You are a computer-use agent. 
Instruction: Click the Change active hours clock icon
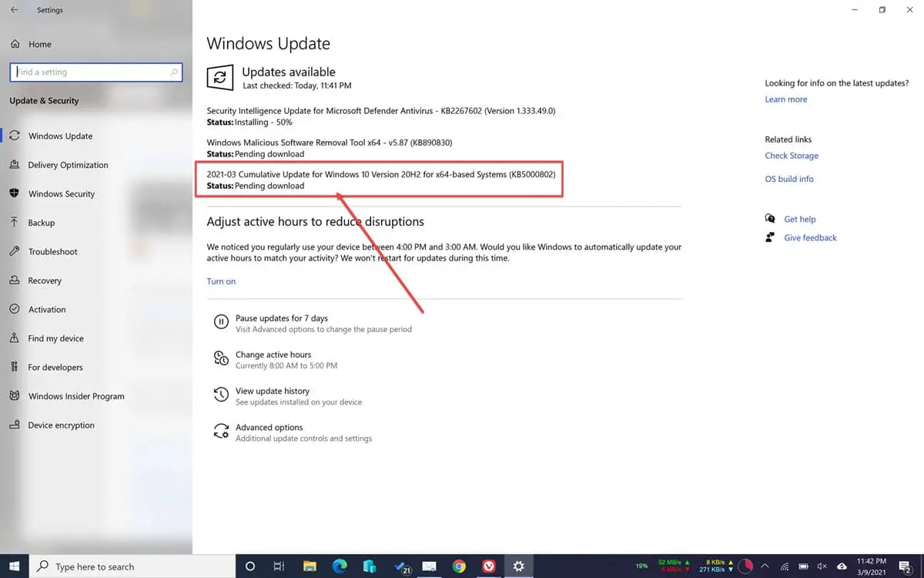point(221,359)
